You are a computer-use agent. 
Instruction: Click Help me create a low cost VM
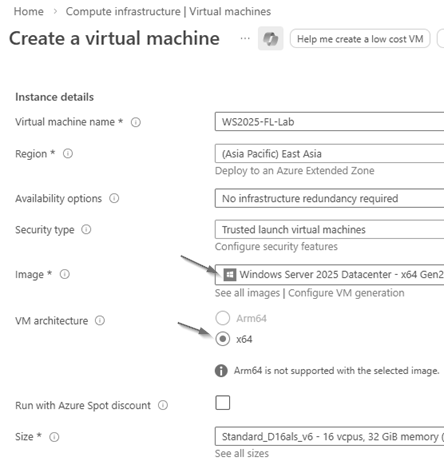tap(360, 39)
